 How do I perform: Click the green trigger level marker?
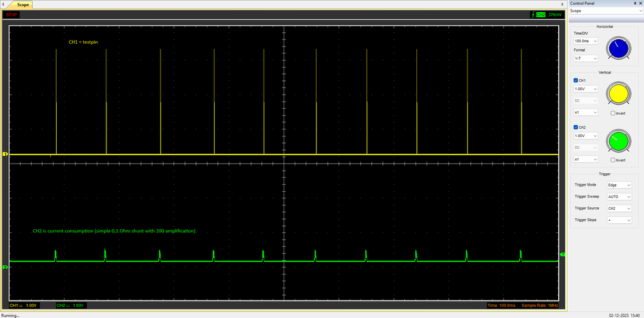[562, 255]
